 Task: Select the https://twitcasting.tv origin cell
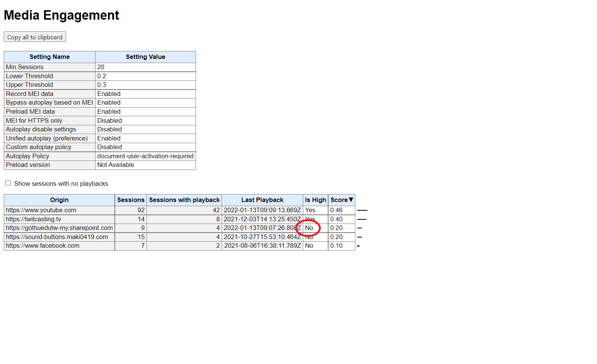click(x=34, y=219)
